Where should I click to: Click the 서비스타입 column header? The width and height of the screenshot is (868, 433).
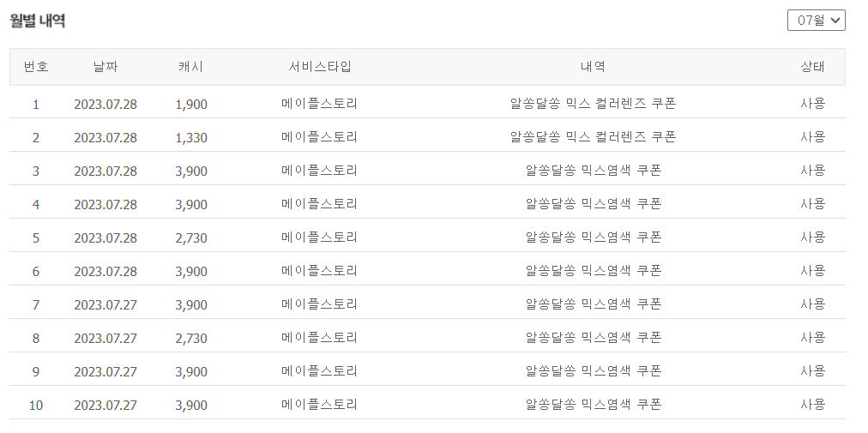pos(320,67)
